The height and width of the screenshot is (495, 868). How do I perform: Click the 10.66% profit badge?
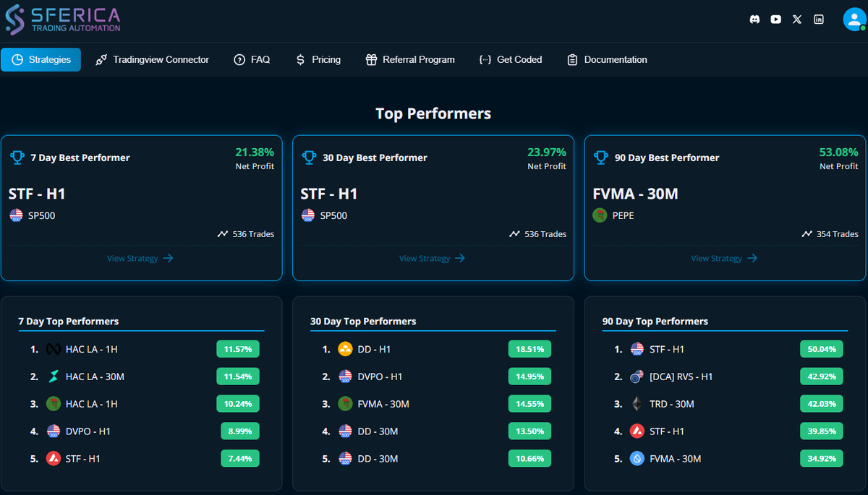(x=530, y=459)
